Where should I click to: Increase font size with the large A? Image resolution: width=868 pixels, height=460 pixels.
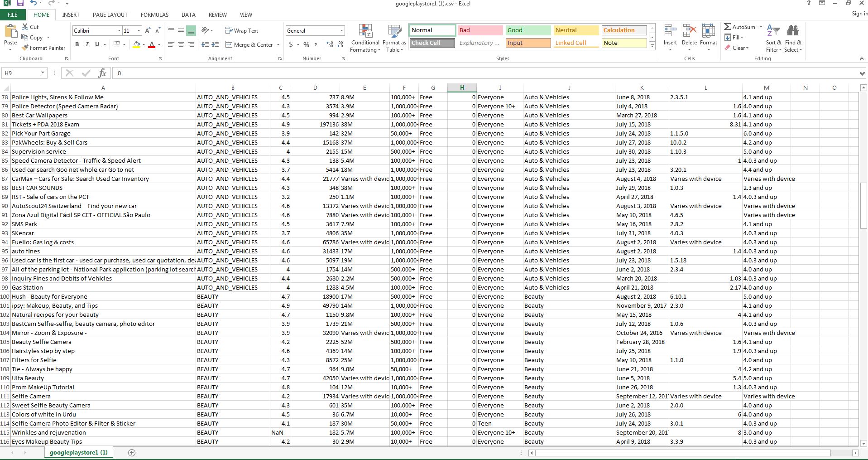point(148,30)
